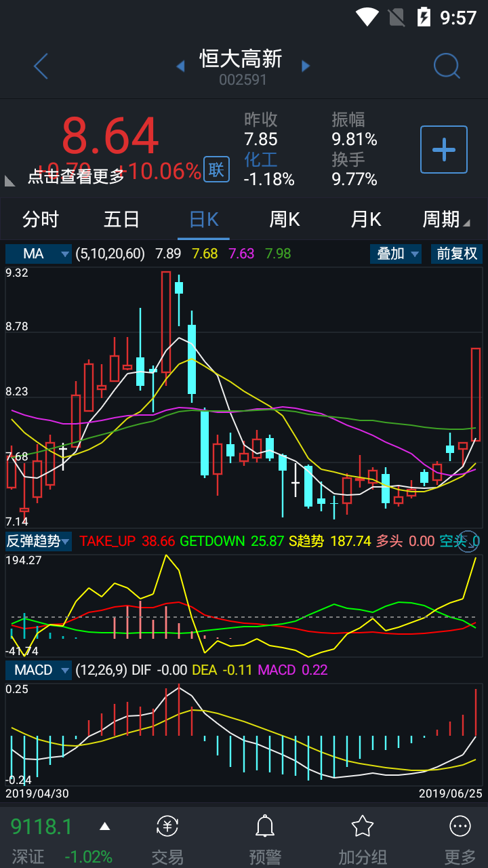This screenshot has height=868, width=488.
Task: Select the 五日 tab
Action: point(122,219)
